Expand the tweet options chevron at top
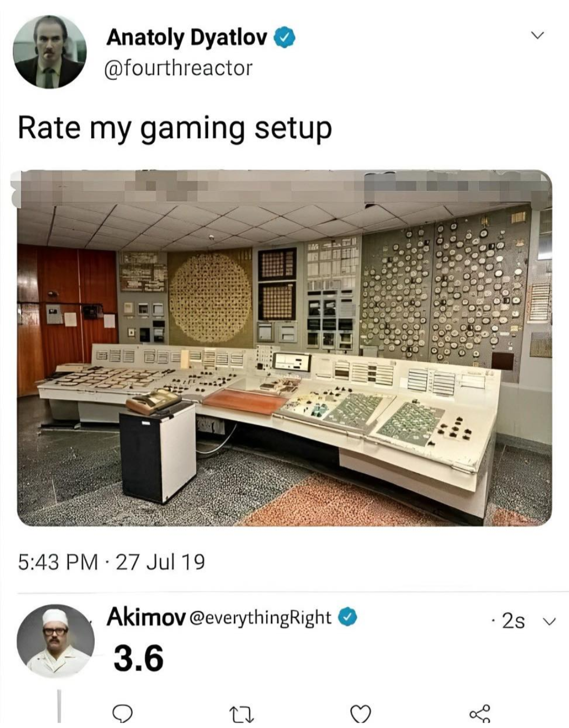The height and width of the screenshot is (728, 569). click(x=537, y=35)
